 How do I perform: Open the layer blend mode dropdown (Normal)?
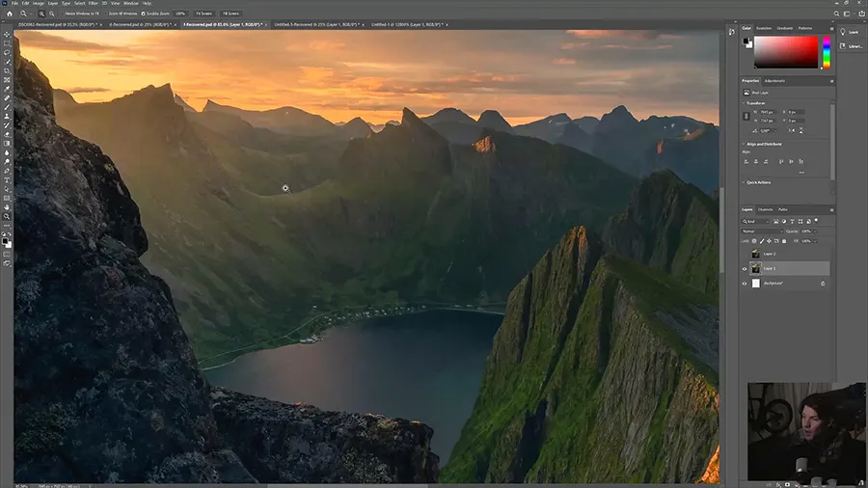(x=760, y=231)
